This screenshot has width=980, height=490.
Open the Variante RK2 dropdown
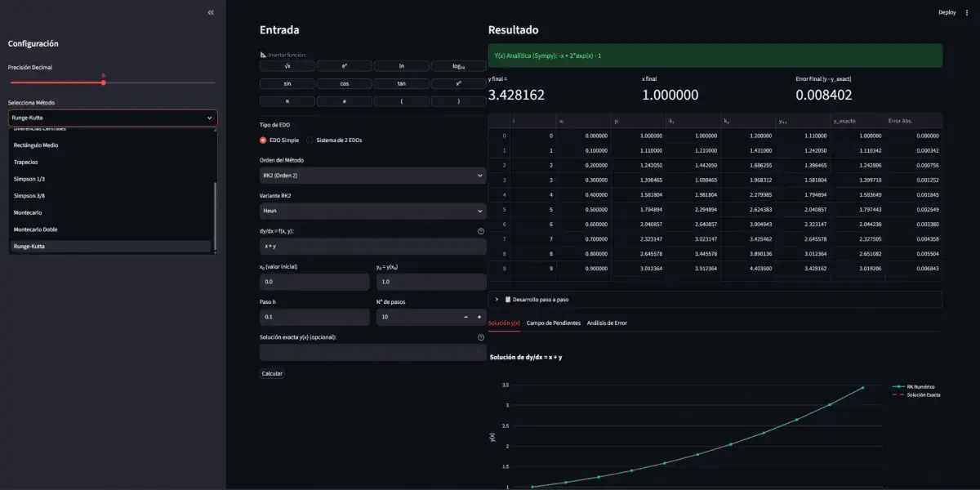click(372, 211)
